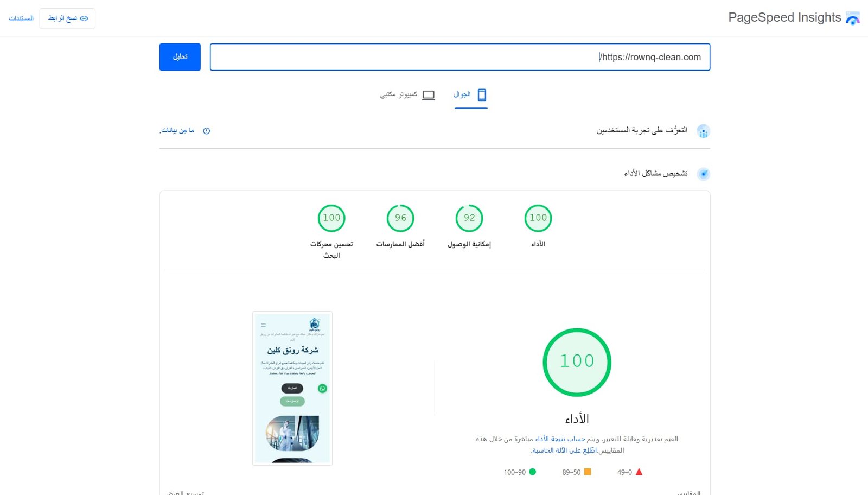Click the green circle 90–100 legend icon

tap(533, 472)
